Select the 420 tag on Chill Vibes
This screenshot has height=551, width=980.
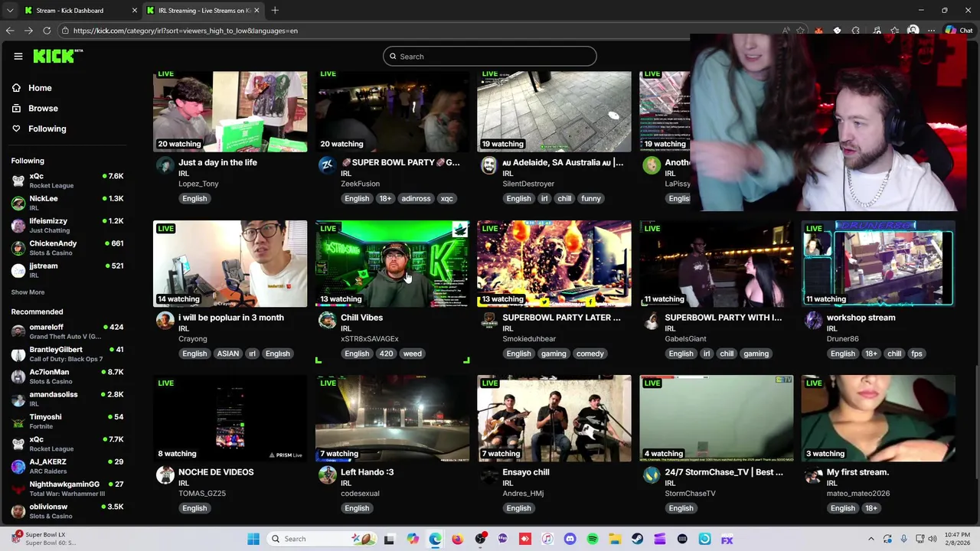(386, 354)
